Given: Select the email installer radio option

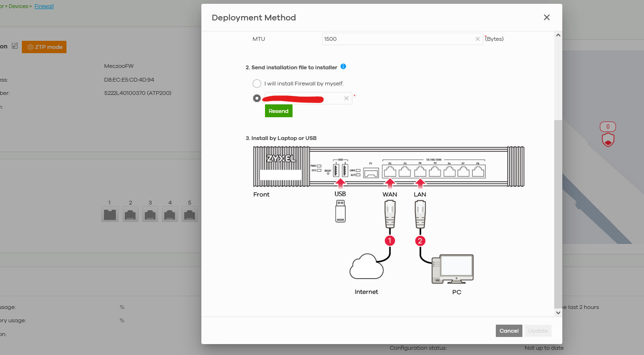Looking at the screenshot, I should (257, 98).
